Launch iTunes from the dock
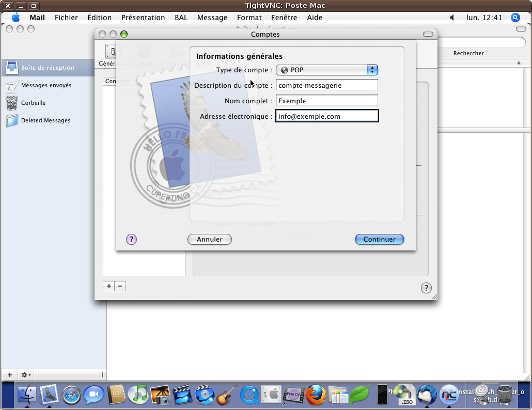The height and width of the screenshot is (410, 532). 138,395
